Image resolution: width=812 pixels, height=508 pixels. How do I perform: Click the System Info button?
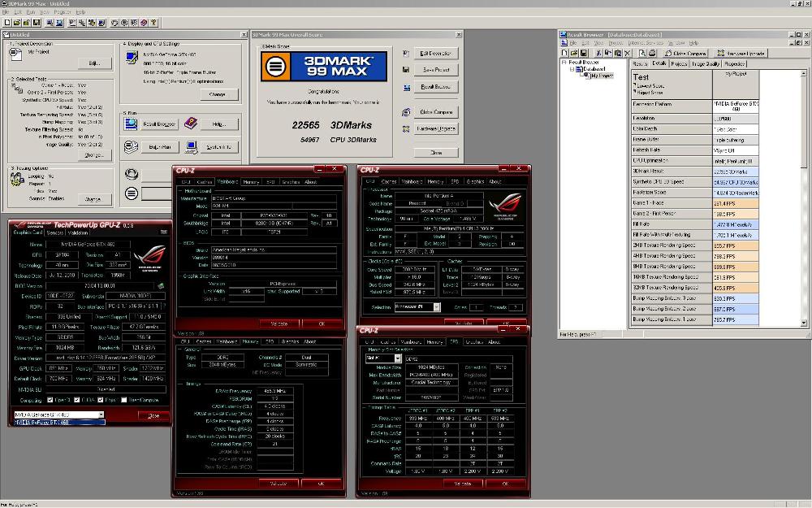point(219,147)
